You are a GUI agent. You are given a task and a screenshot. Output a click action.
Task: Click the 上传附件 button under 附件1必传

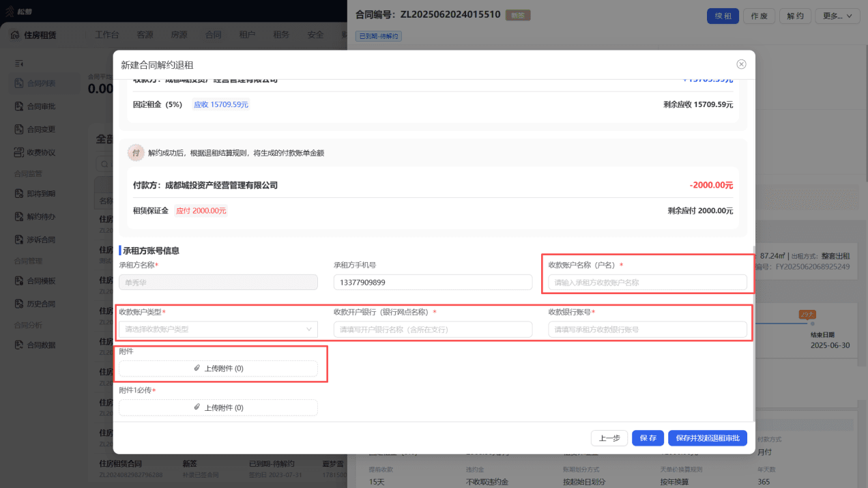pyautogui.click(x=218, y=407)
